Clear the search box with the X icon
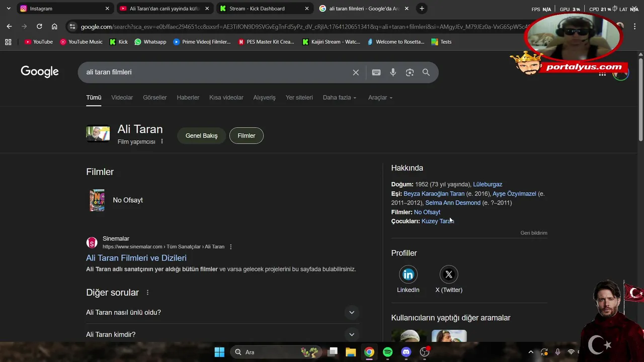Viewport: 644px width, 362px height. pos(356,72)
